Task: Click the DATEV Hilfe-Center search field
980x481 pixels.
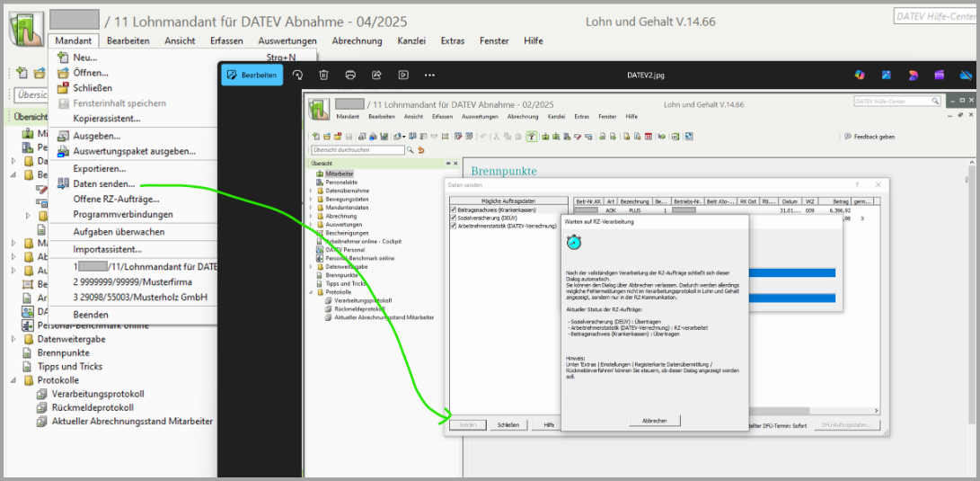Action: [x=934, y=16]
